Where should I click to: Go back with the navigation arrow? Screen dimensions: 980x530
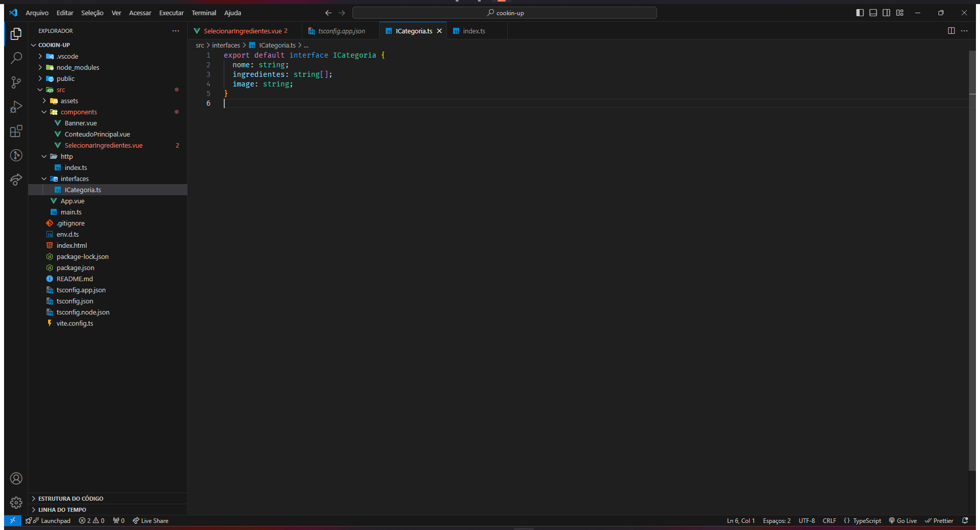(329, 13)
